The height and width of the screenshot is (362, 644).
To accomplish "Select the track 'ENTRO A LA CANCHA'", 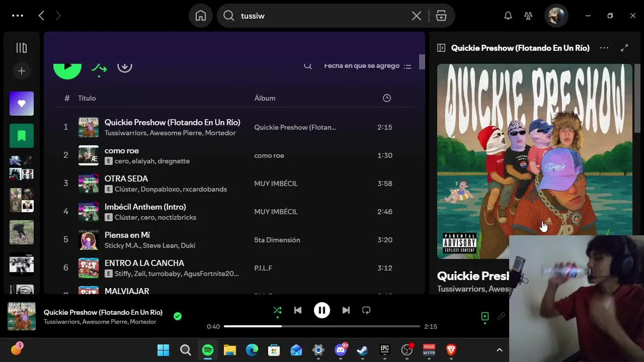I will pyautogui.click(x=144, y=263).
